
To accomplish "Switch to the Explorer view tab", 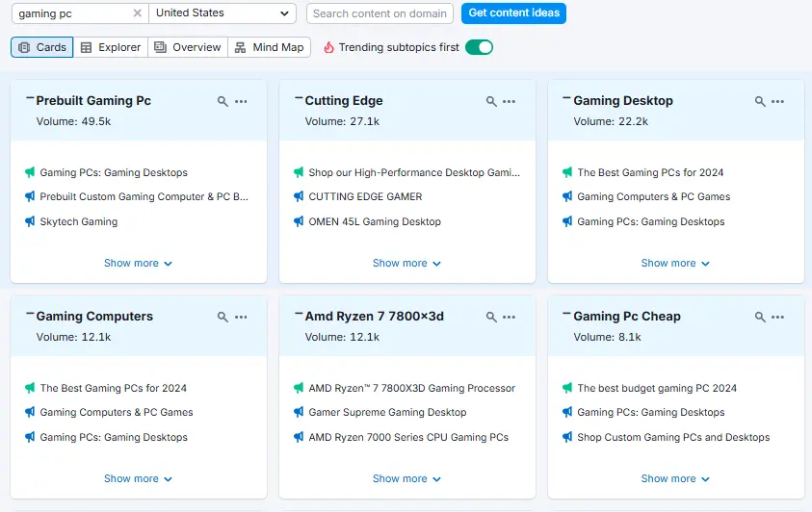I will click(111, 47).
